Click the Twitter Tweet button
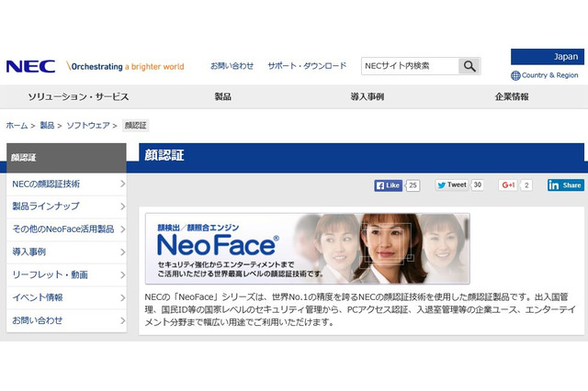This screenshot has width=588, height=391. point(452,185)
